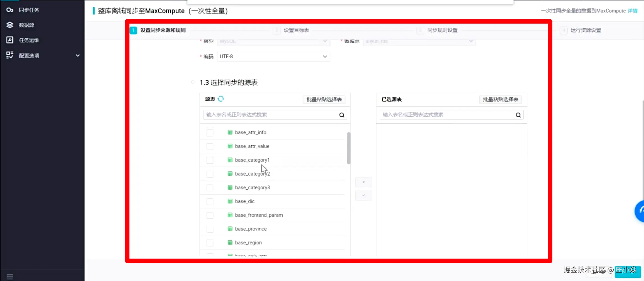Select the base_category1 checkbox
This screenshot has height=281, width=644.
coord(210,160)
